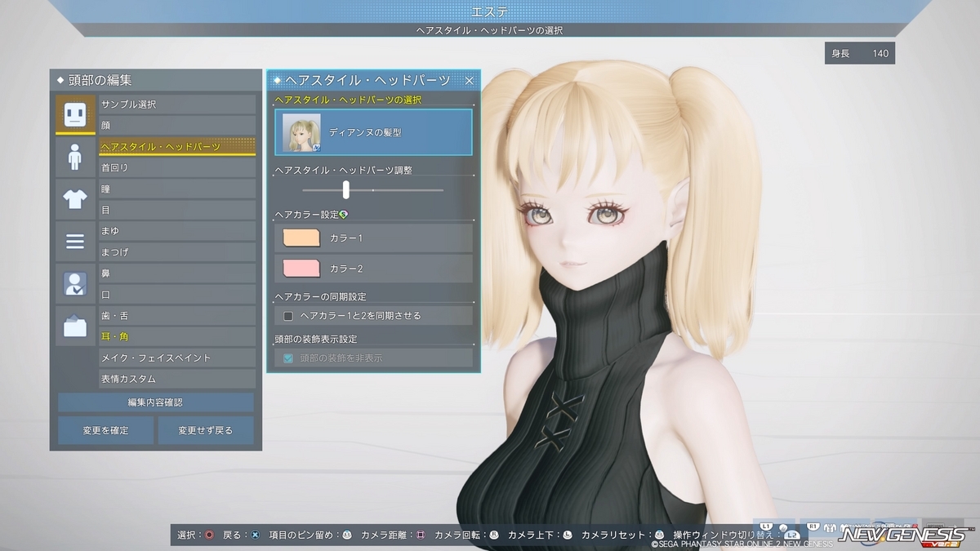This screenshot has height=551, width=980.
Task: Click the ディアンヌの髪型 hairstyle thumbnail
Action: [301, 132]
